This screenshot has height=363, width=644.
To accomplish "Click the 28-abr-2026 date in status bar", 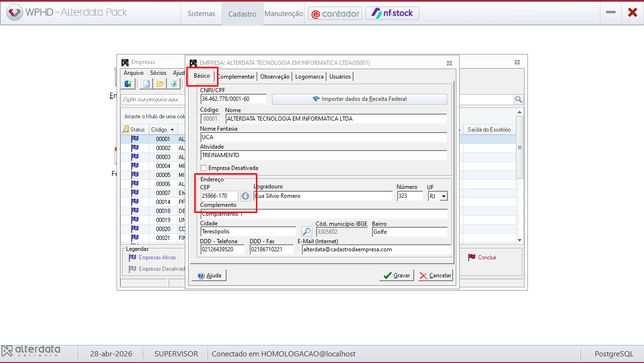I will coord(111,354).
